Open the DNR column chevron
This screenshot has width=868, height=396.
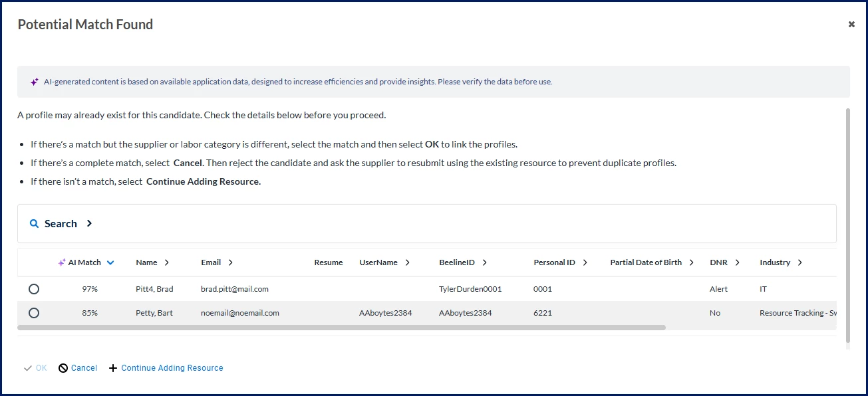click(738, 262)
